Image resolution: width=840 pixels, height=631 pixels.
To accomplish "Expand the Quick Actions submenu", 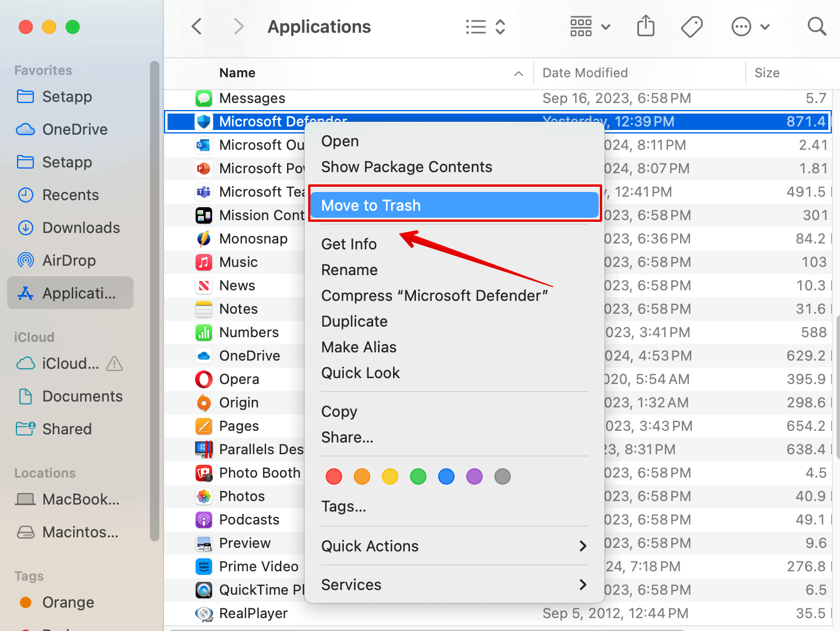I will [x=454, y=546].
